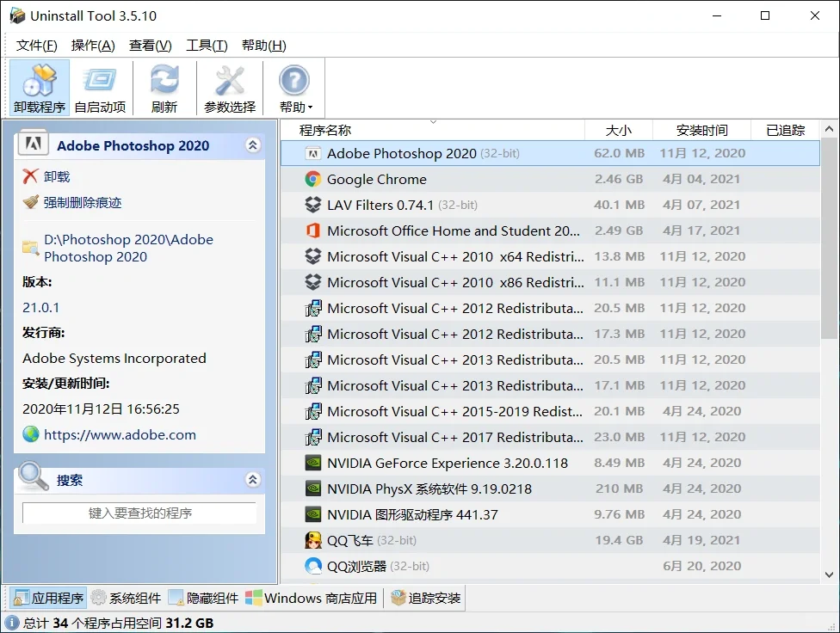Open the 工具(T) menu
The height and width of the screenshot is (633, 840).
207,46
